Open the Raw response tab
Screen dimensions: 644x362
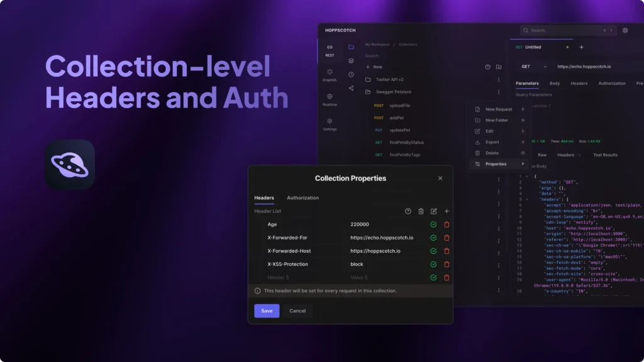click(542, 155)
